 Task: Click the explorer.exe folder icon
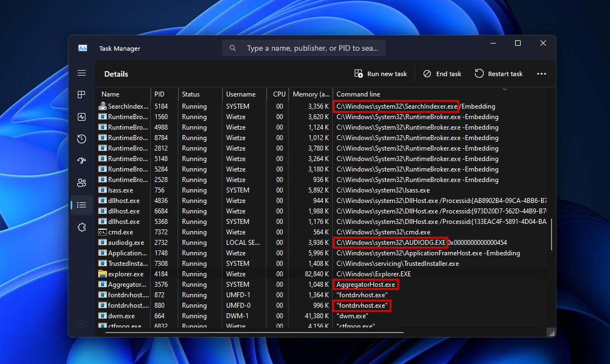pos(103,274)
